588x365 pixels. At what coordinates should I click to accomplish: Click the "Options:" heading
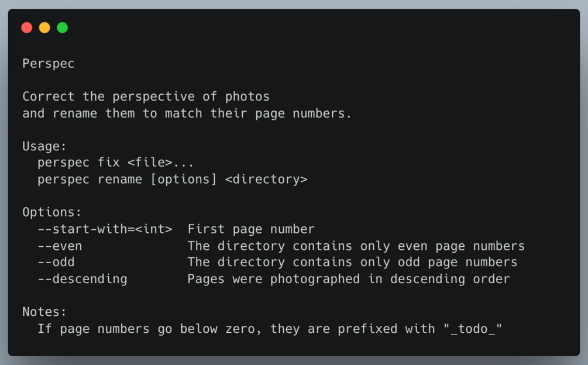click(x=52, y=212)
